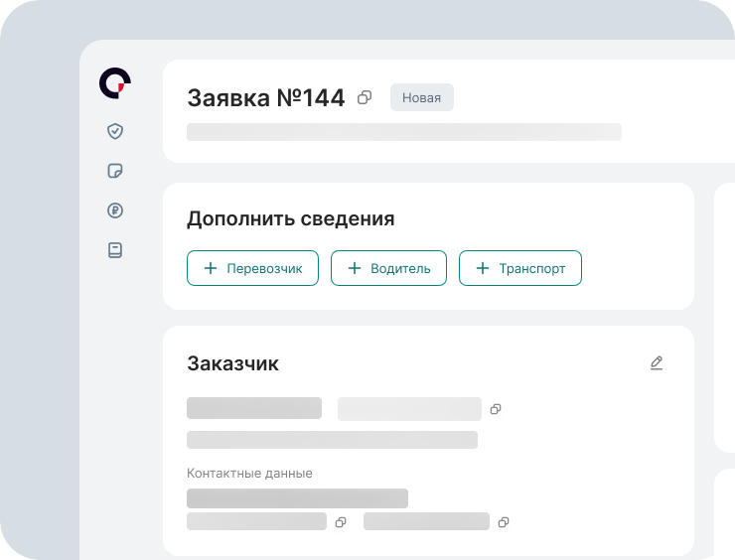
Task: Edit the Заказчик section with pencil icon
Action: click(657, 363)
